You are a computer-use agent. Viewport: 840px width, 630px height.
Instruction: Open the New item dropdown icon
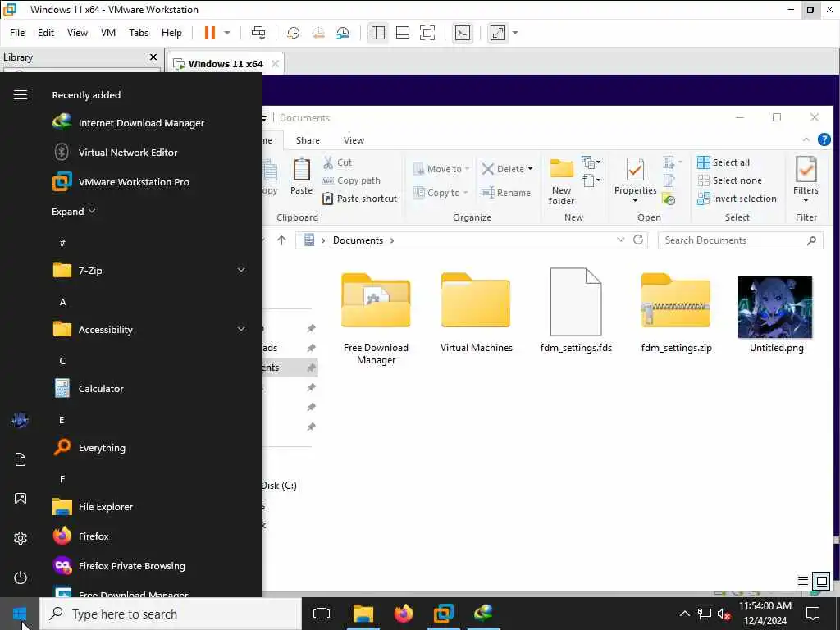591,162
